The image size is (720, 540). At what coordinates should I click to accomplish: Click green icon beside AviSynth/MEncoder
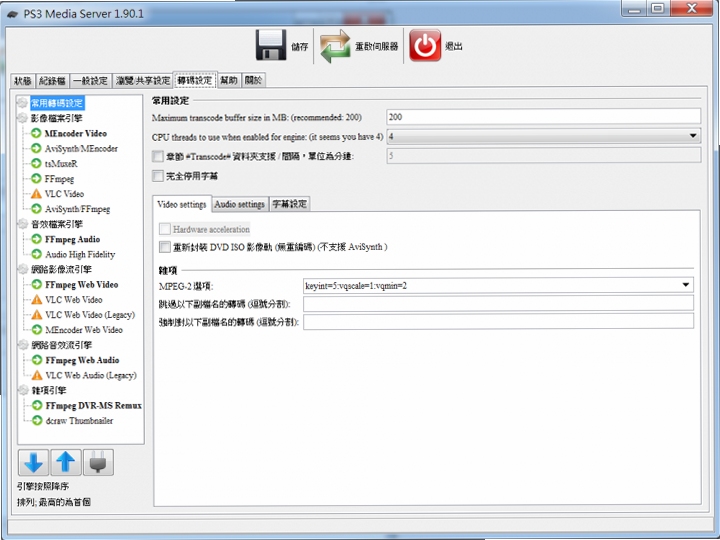point(36,148)
